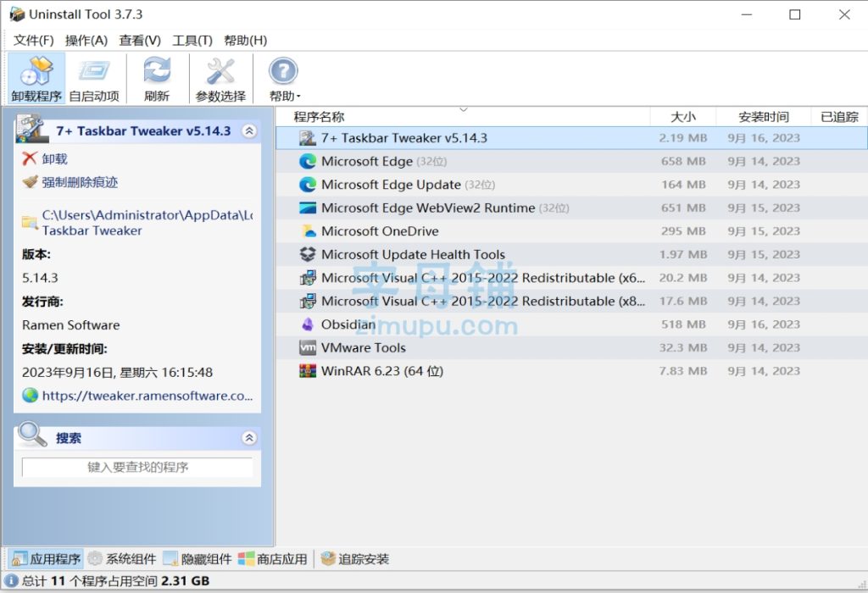The width and height of the screenshot is (868, 593).
Task: Switch to 自启动项 startup items toolbar
Action: point(94,79)
